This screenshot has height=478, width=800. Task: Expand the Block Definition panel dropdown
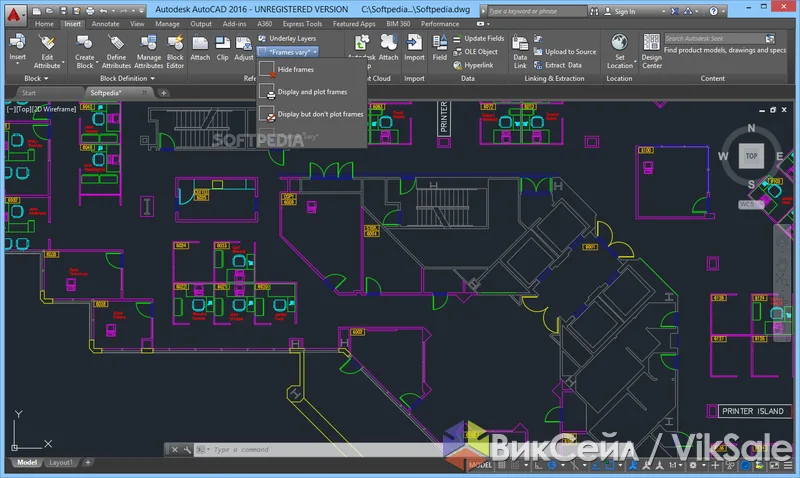click(128, 79)
